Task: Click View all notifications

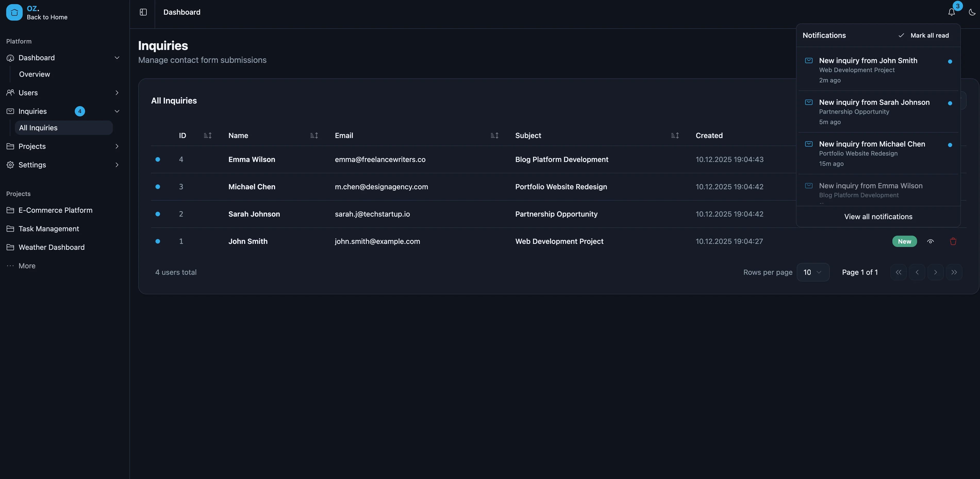Action: pos(878,216)
